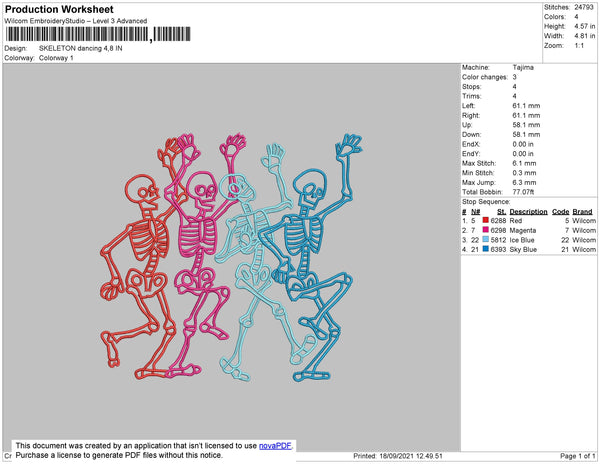600x464 pixels.
Task: Click the Red color swatch in Stop Sequence
Action: pyautogui.click(x=485, y=220)
